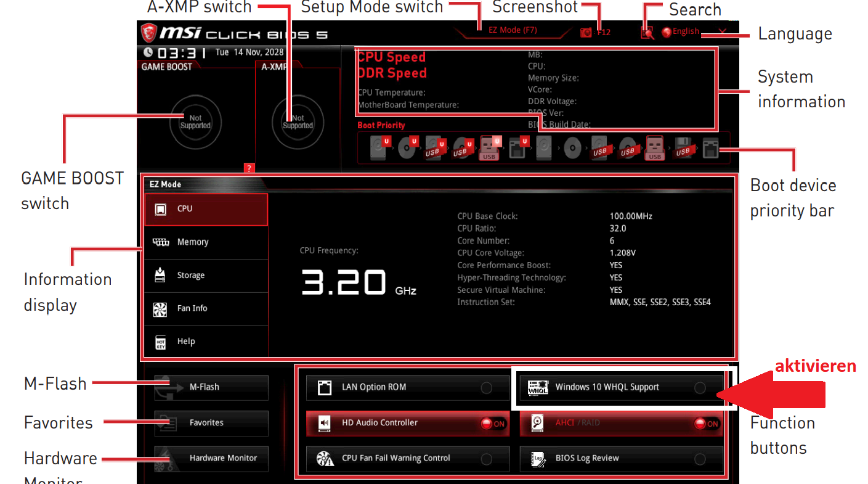Click the GAME BOOST tab header
Screen dimensions: 868x484
[167, 67]
